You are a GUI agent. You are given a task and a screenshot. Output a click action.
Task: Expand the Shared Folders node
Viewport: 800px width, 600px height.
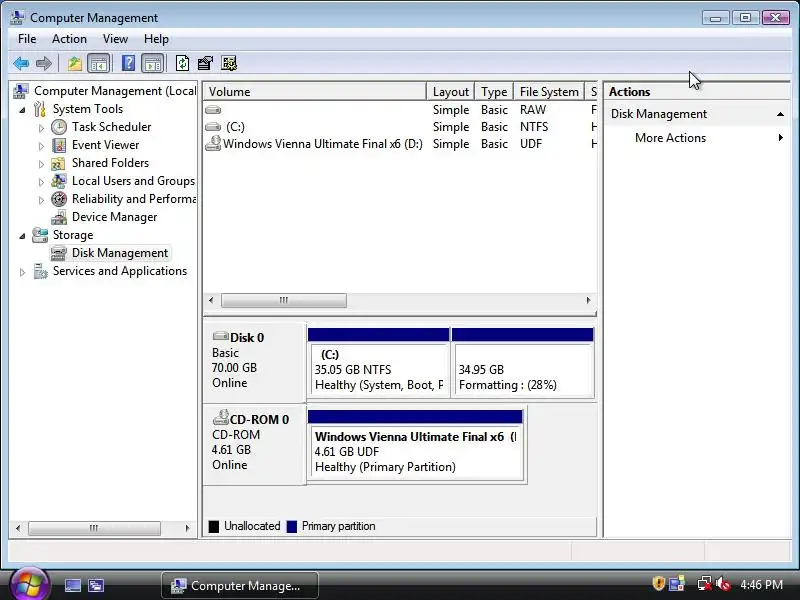point(41,164)
